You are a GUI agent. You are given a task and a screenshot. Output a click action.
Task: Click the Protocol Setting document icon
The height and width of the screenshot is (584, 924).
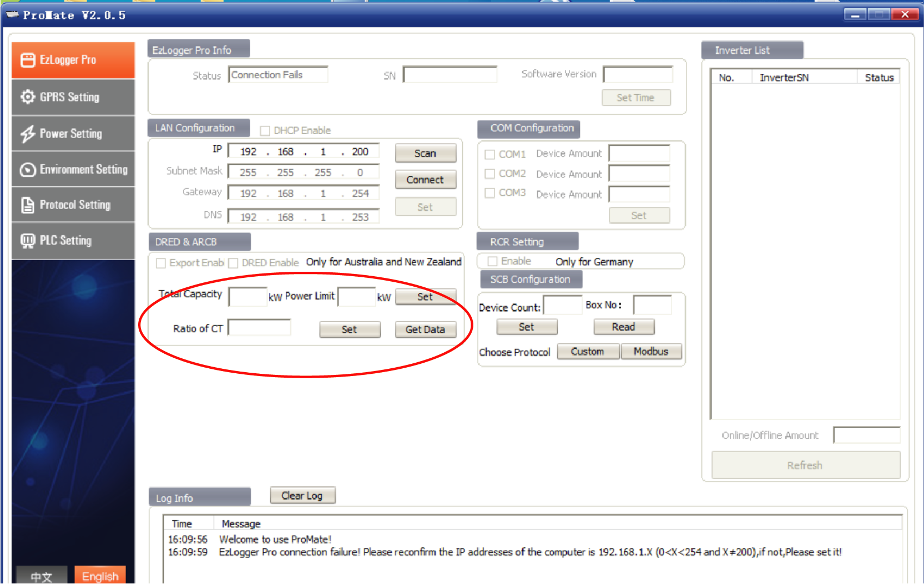28,205
